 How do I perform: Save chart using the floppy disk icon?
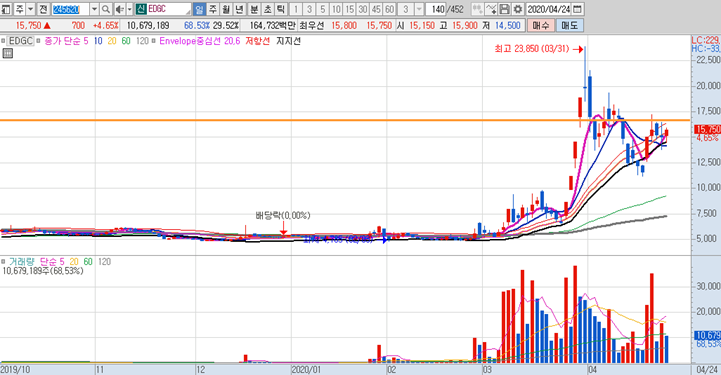[x=504, y=9]
